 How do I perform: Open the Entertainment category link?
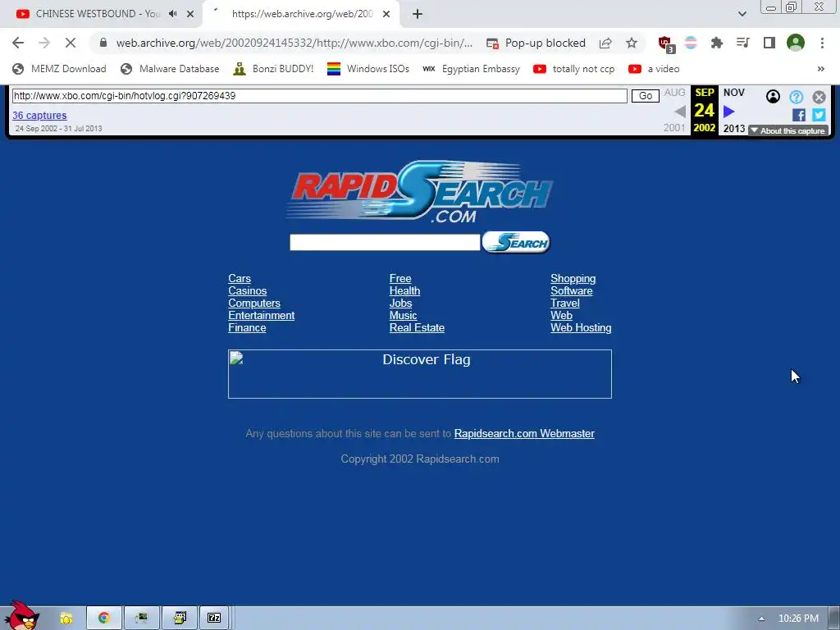click(x=262, y=316)
